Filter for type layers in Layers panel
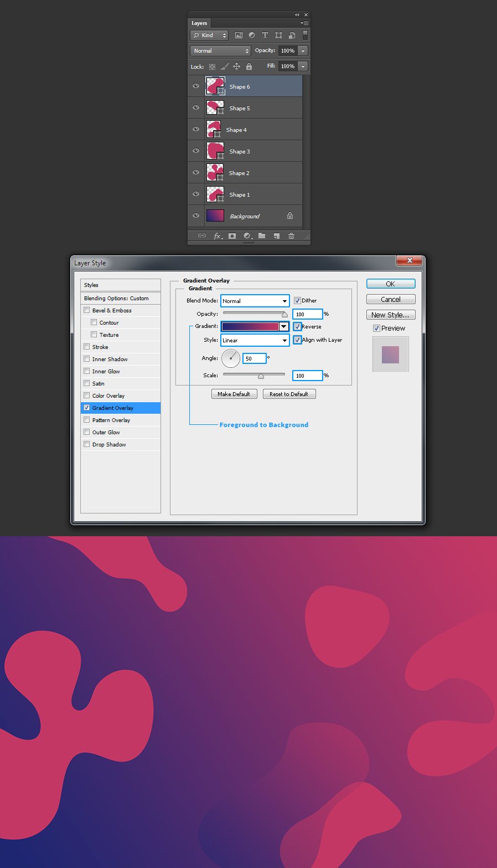The image size is (497, 868). (265, 35)
